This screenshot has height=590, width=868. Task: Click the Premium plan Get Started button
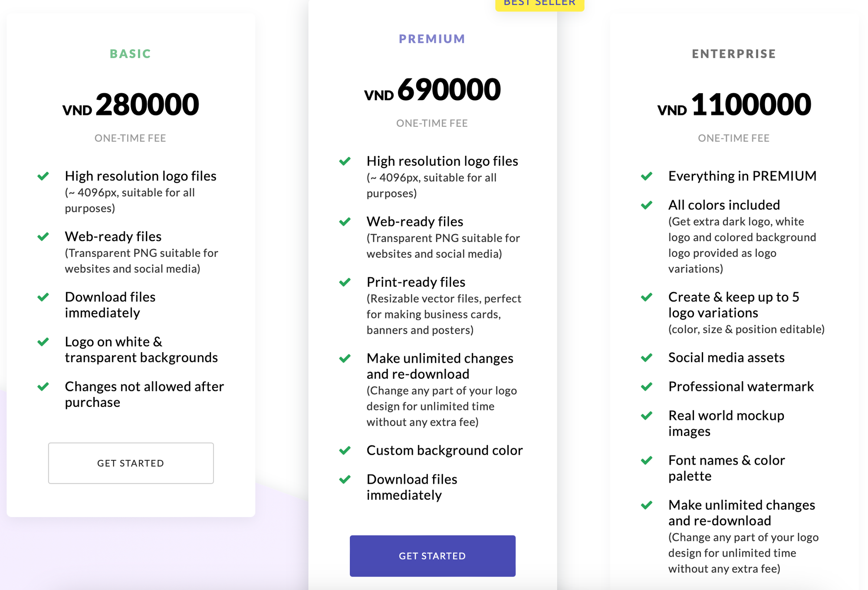[432, 556]
